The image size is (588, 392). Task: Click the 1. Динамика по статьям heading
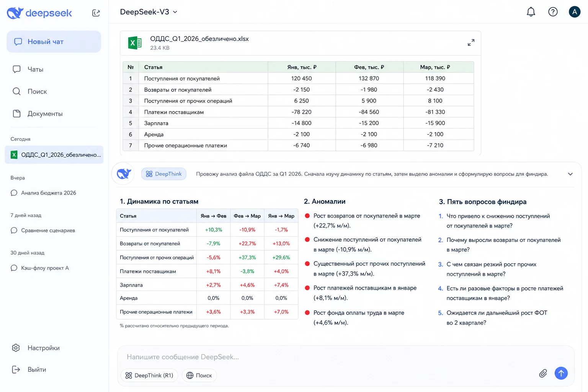pyautogui.click(x=159, y=201)
